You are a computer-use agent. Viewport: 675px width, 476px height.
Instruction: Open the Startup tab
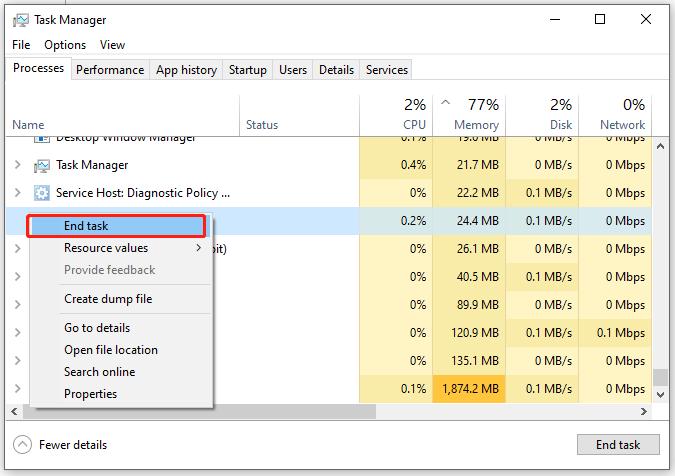(x=247, y=70)
